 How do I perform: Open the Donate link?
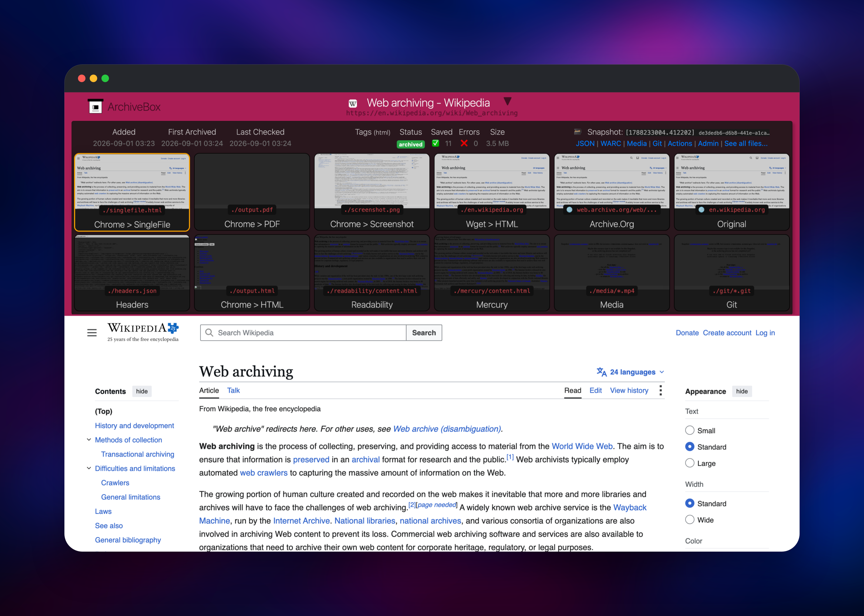pos(687,333)
